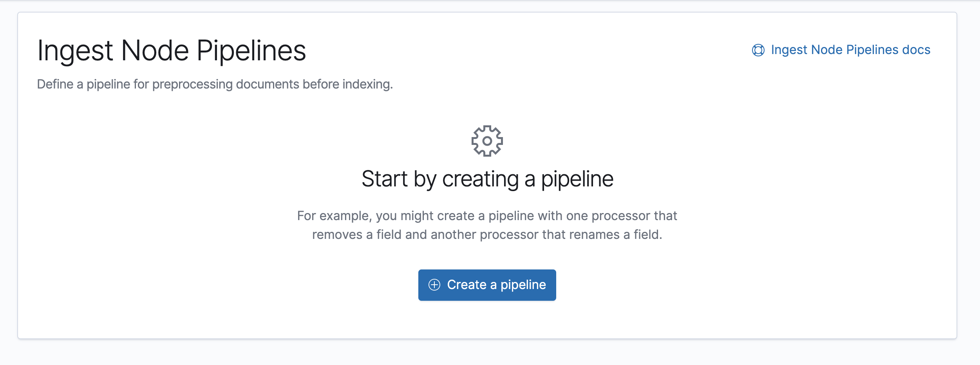Select the 'Define a pipeline for preprocessing' description
980x365 pixels.
pos(215,84)
